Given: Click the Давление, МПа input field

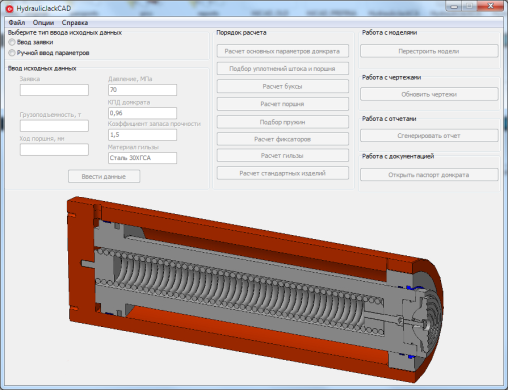Looking at the screenshot, I should pyautogui.click(x=142, y=90).
